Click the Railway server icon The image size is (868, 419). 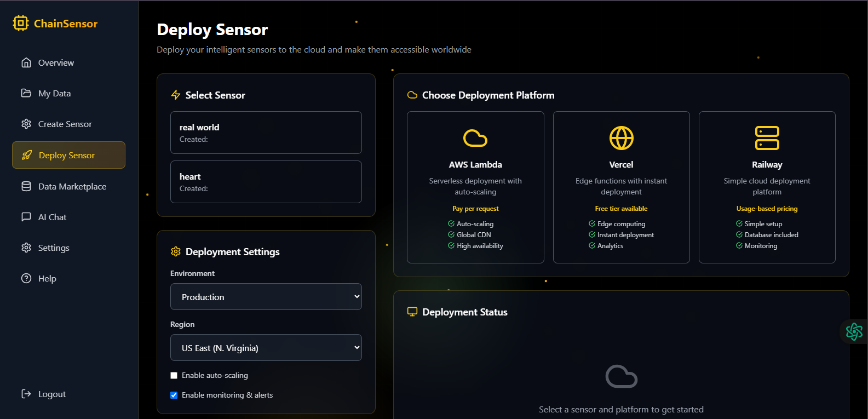point(767,138)
